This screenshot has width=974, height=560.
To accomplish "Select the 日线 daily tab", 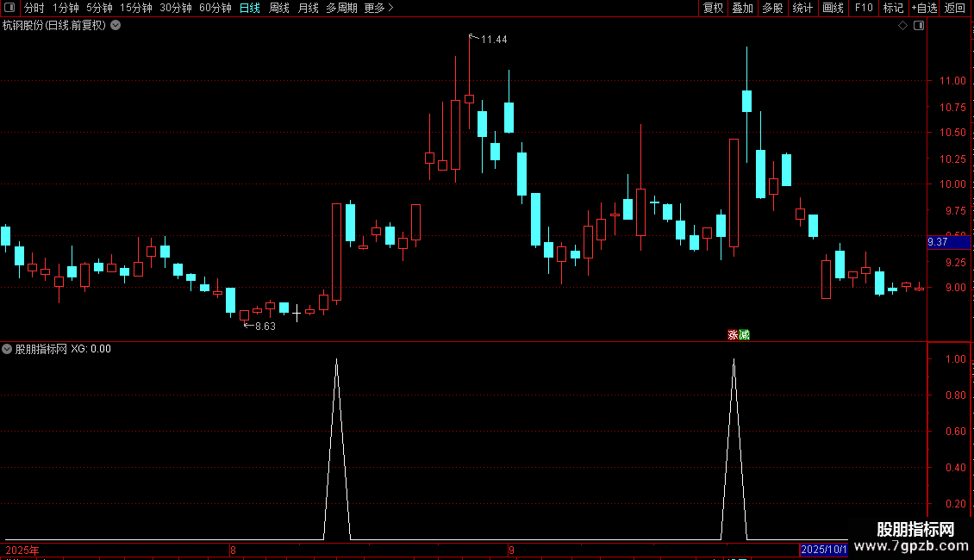I will click(x=250, y=8).
